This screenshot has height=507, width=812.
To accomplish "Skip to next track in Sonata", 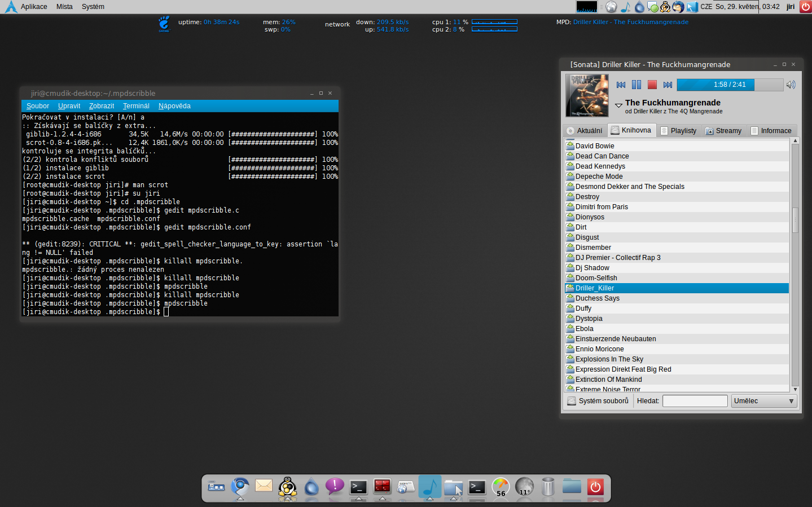I will (x=668, y=85).
